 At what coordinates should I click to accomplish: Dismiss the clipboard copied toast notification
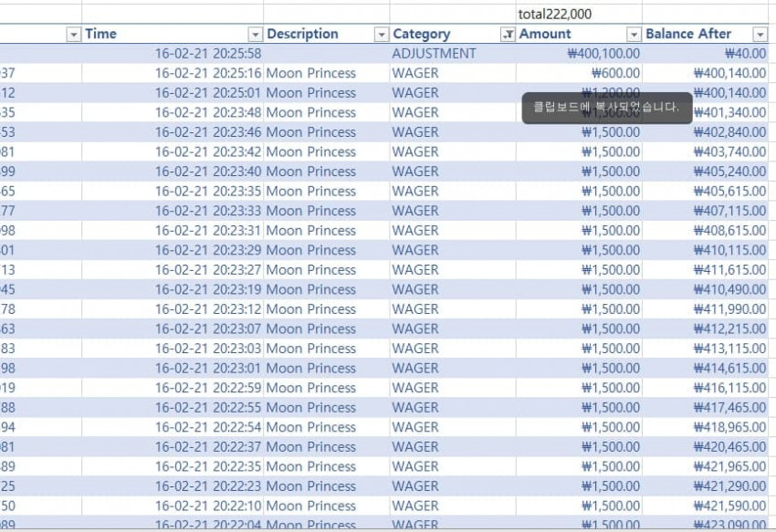607,108
